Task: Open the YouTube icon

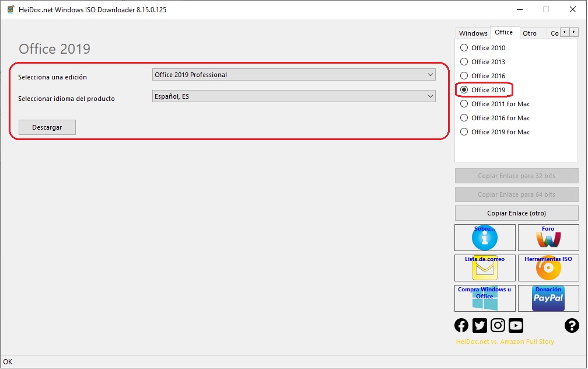Action: tap(516, 326)
